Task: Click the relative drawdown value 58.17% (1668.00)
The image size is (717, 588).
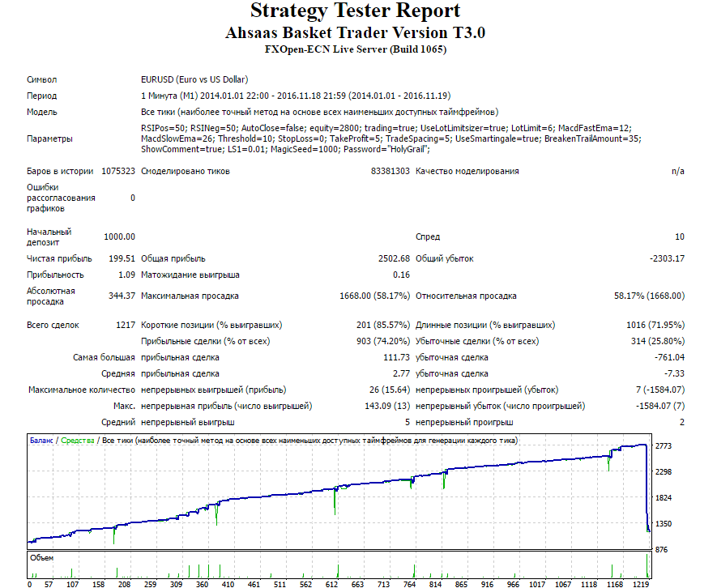Action: [x=649, y=296]
